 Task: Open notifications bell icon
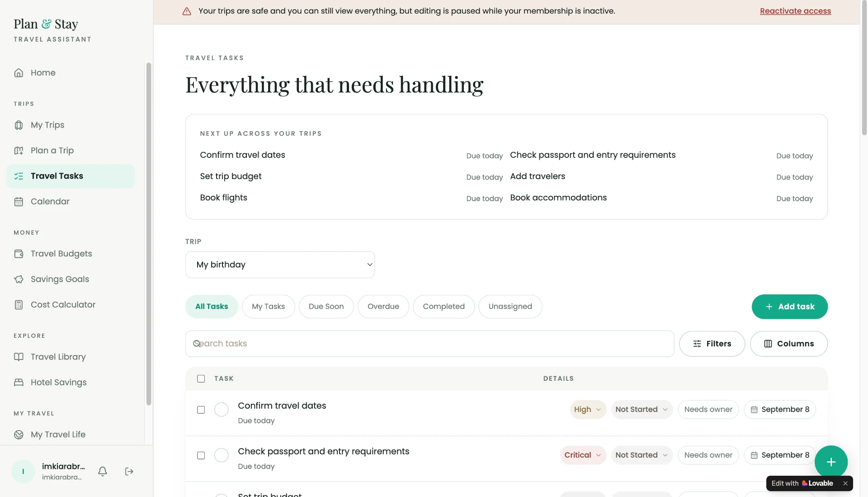tap(103, 472)
